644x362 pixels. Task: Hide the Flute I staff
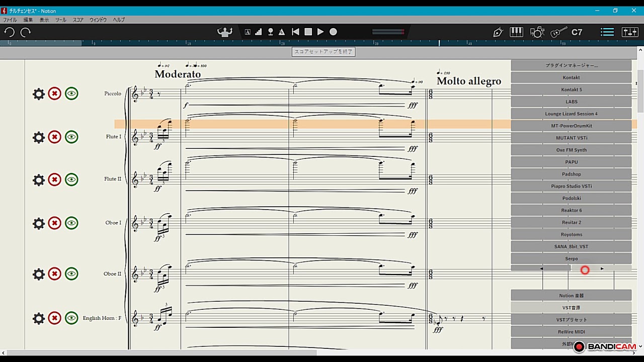pos(71,137)
